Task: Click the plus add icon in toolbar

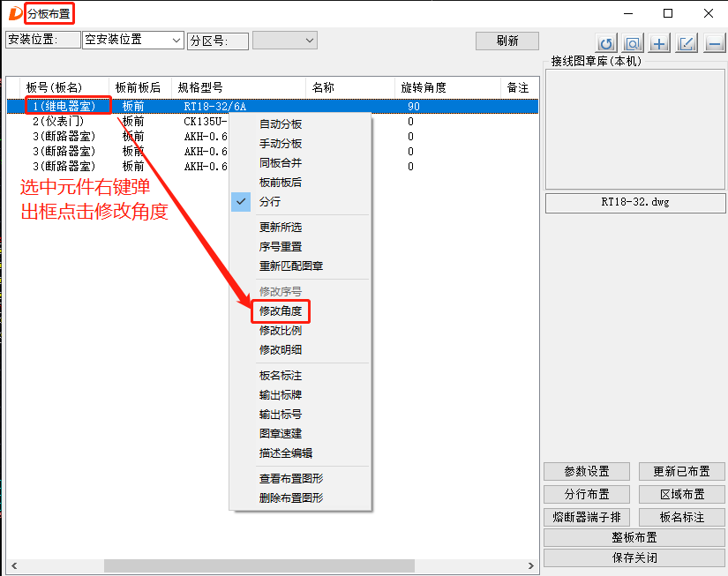Action: [659, 43]
